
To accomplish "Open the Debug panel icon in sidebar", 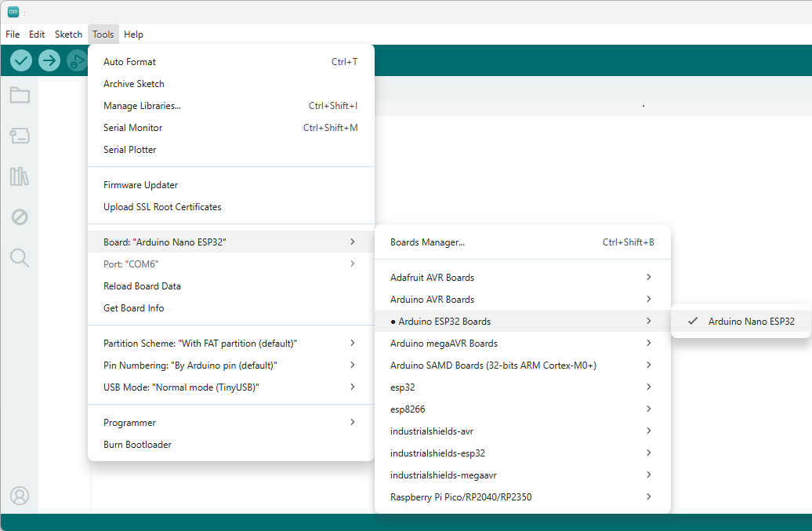I will [20, 216].
